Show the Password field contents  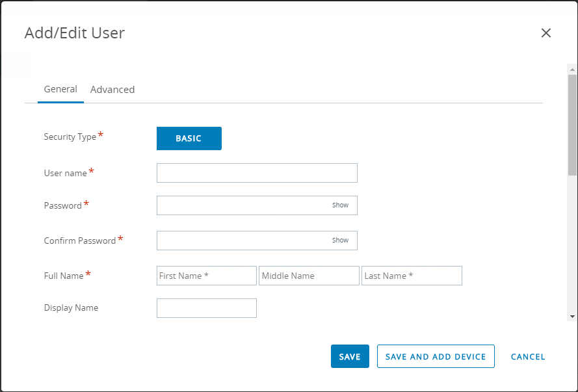click(x=340, y=205)
